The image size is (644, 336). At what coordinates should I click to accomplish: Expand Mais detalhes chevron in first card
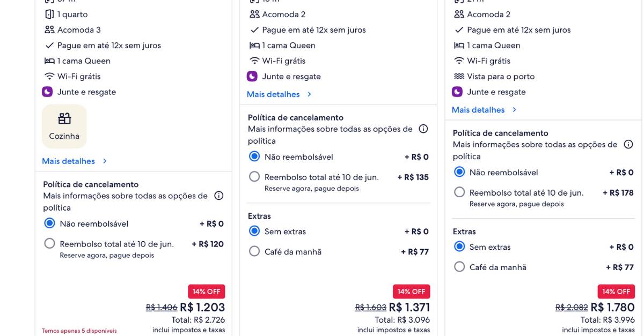[105, 161]
